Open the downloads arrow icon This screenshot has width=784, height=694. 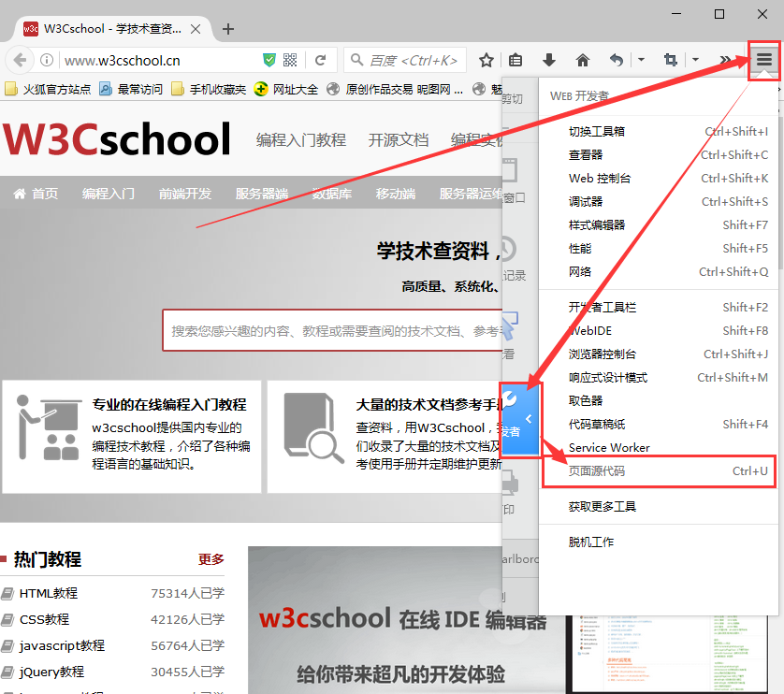point(549,60)
